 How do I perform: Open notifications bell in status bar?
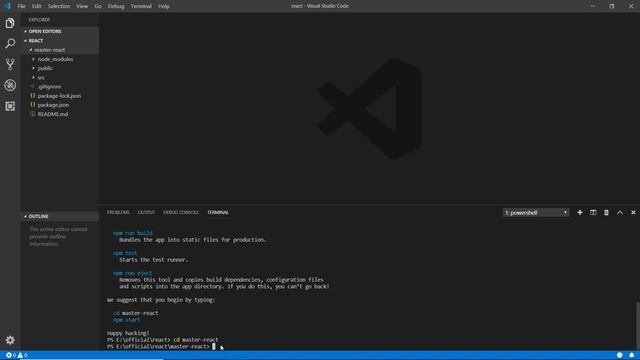(631, 355)
